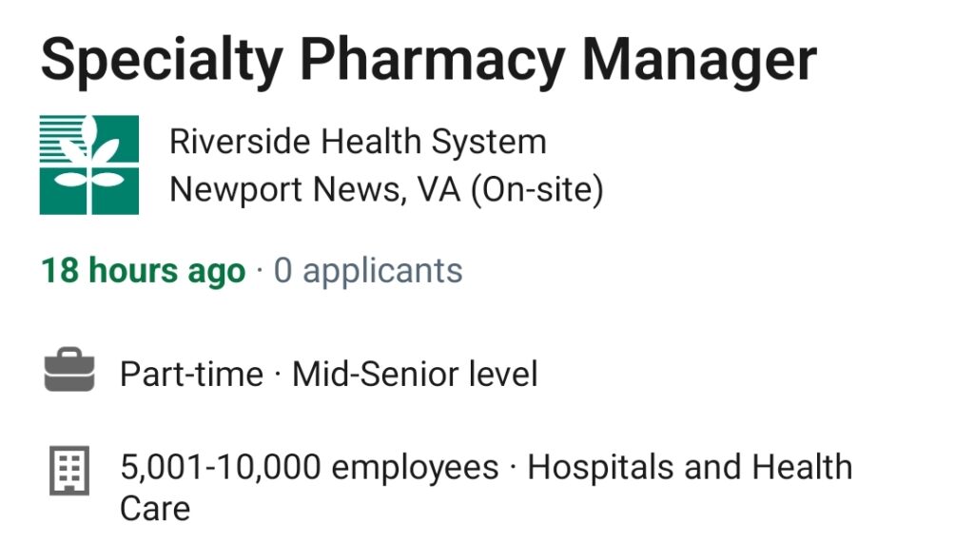
Task: Select the Newport News, VA location text
Action: [315, 189]
